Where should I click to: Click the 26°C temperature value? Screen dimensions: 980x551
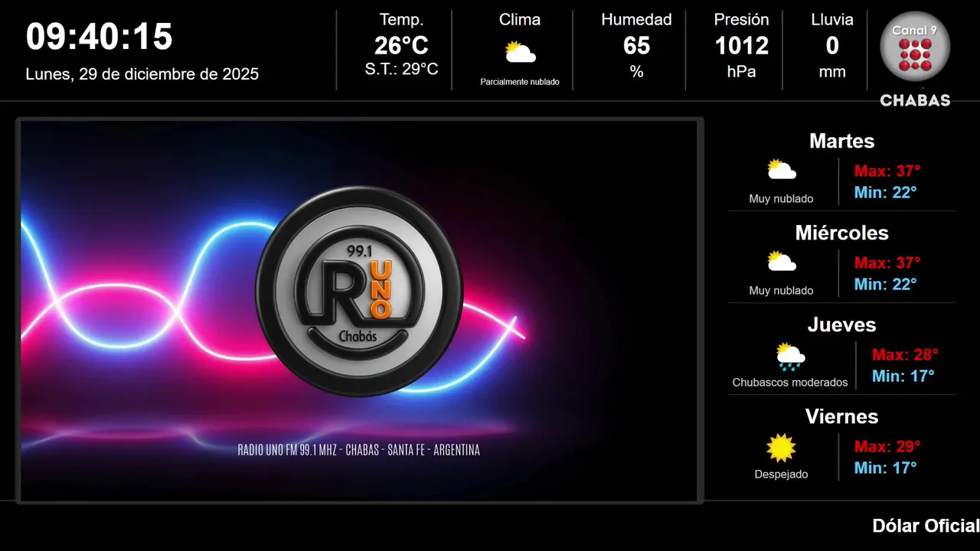(401, 46)
